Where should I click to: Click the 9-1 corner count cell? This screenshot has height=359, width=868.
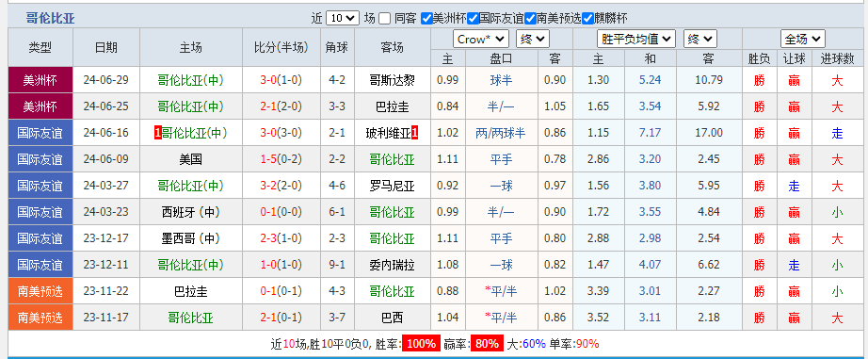click(337, 265)
